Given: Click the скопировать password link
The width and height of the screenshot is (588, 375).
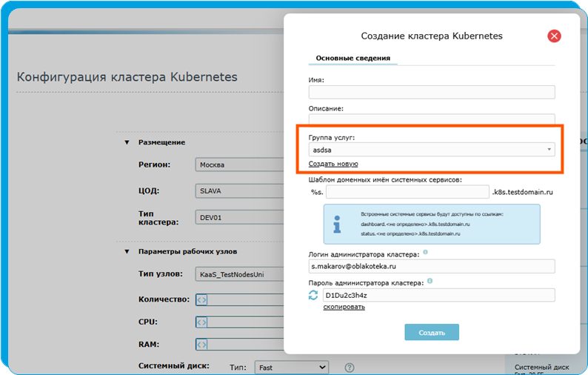Looking at the screenshot, I should [x=344, y=307].
